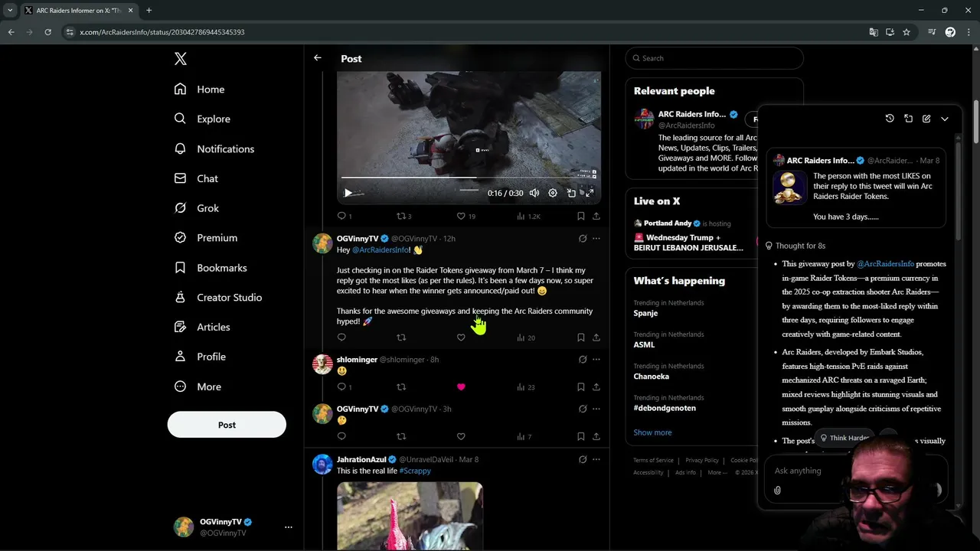Viewport: 980px width, 551px height.
Task: Reply to shlominger's post with 1 comment
Action: pos(345,387)
